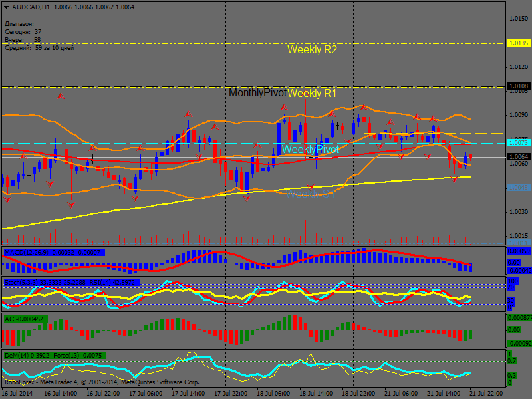Click the Средний 59 за 10 дней text

point(39,48)
